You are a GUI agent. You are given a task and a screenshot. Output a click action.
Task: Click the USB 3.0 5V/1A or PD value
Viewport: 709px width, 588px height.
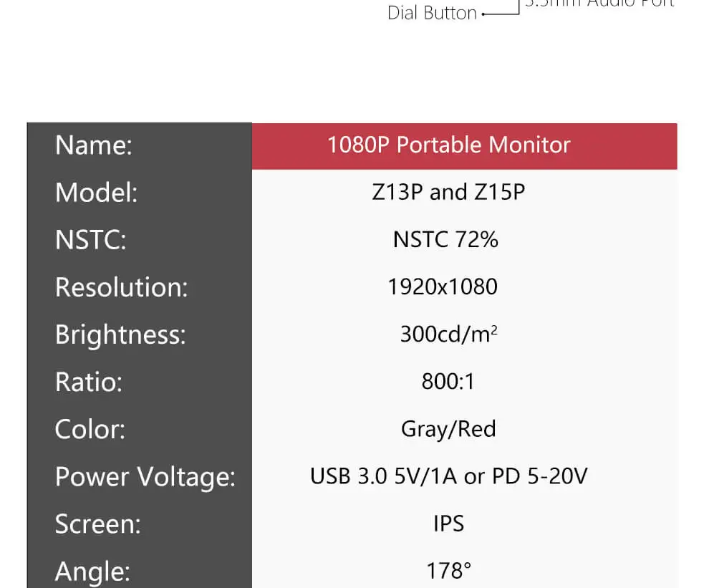(x=448, y=476)
